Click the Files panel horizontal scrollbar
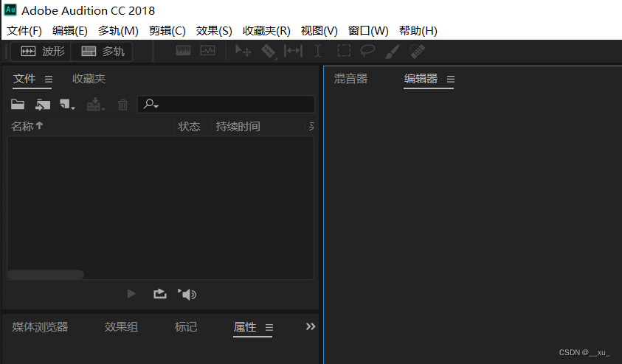This screenshot has width=622, height=364. click(x=46, y=275)
